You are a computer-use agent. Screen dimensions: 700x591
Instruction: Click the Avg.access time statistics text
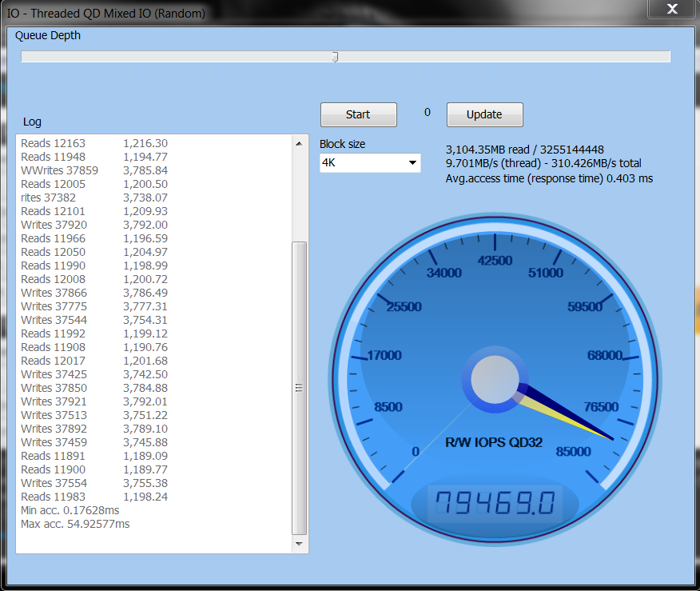[549, 178]
